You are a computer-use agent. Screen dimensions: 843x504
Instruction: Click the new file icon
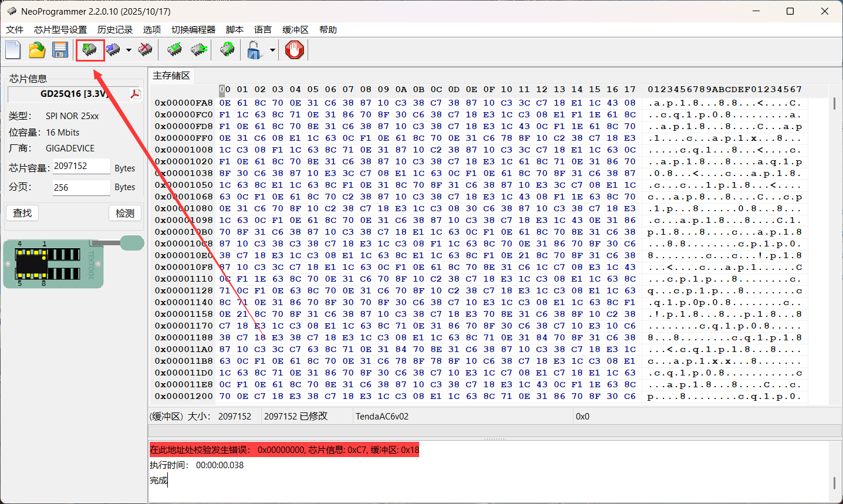(14, 50)
